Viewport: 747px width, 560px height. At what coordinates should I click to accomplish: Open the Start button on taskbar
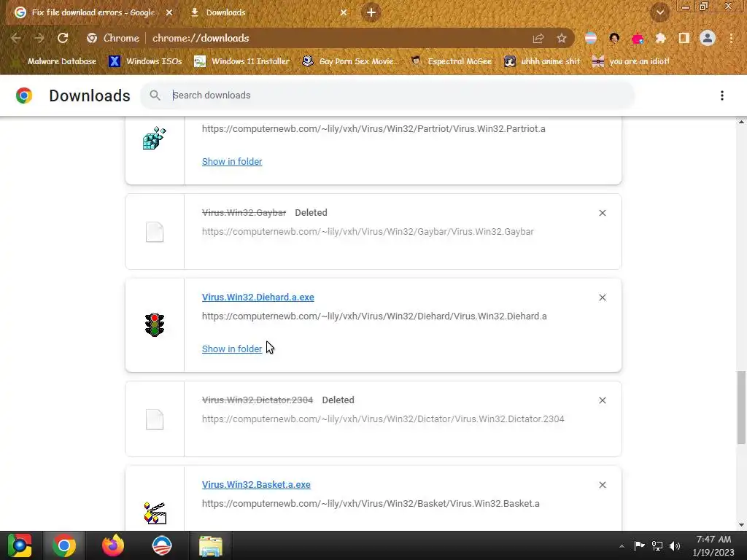coord(20,545)
